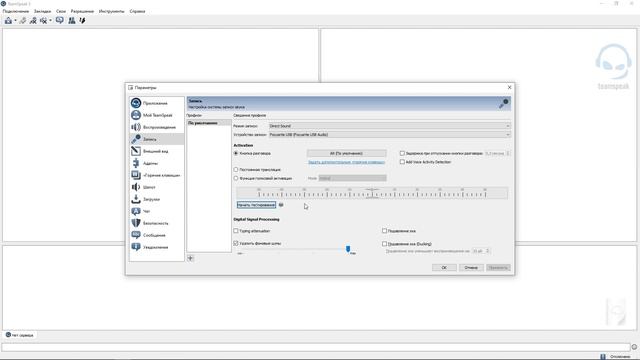This screenshot has height=360, width=640.
Task: Click the lightning-bolt toolbar icon
Action: point(82,20)
